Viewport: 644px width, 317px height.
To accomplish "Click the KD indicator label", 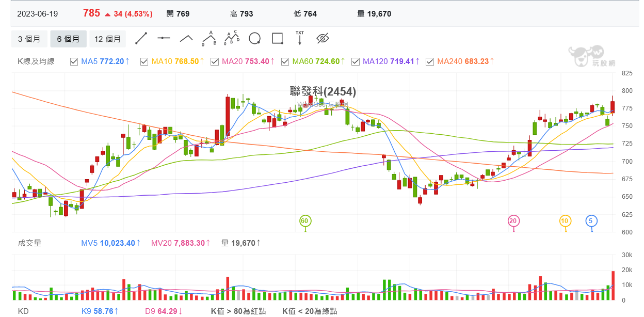I will tap(23, 311).
